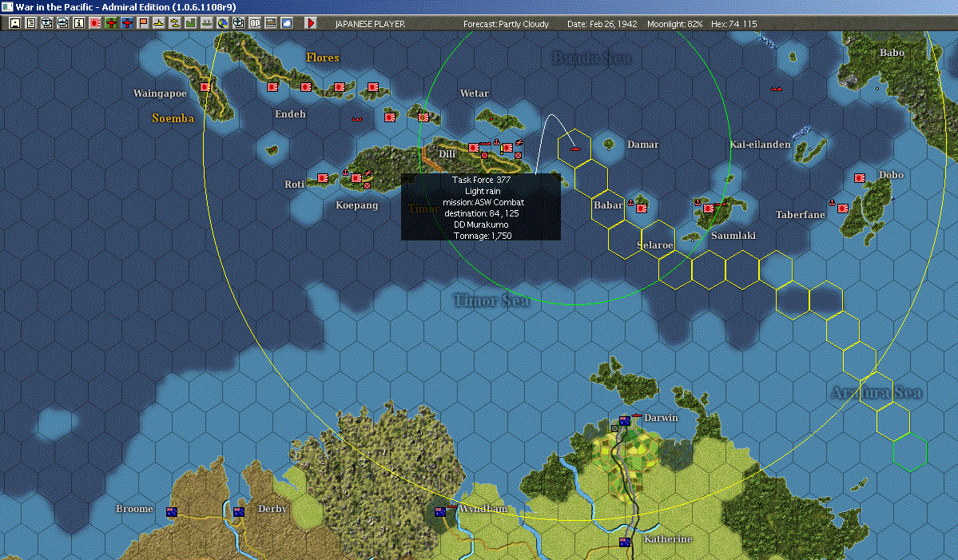
Task: Select the red ship icon west of Babo
Action: (x=776, y=89)
